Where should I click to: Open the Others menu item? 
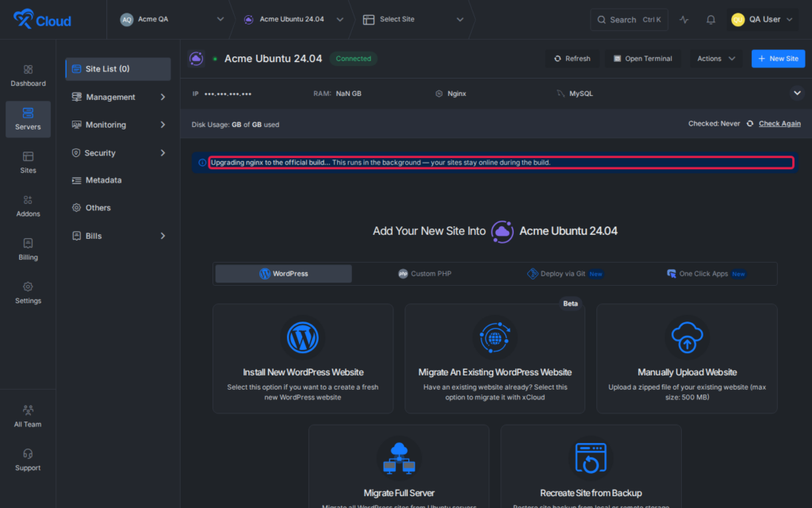tap(118, 208)
